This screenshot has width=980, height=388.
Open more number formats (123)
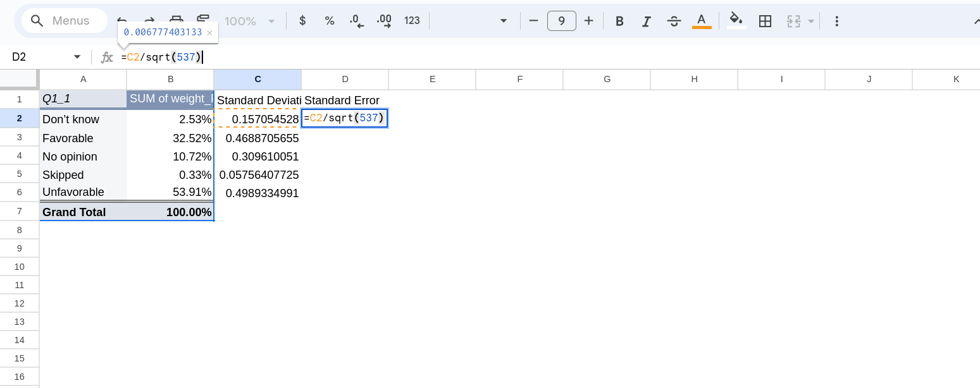(412, 21)
